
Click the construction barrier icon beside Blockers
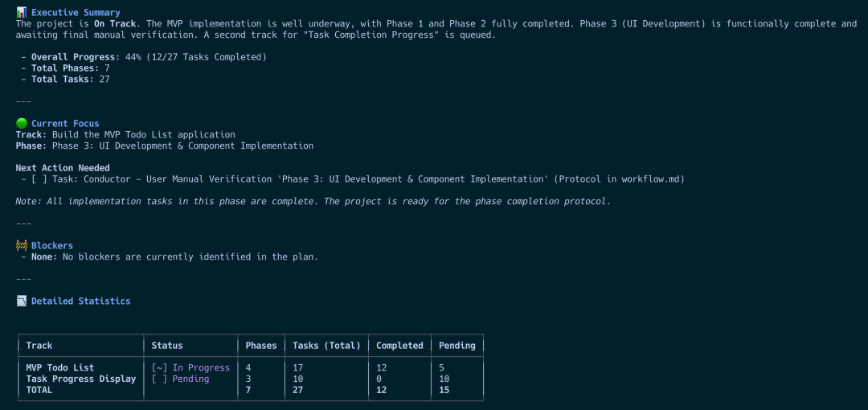[x=22, y=246]
